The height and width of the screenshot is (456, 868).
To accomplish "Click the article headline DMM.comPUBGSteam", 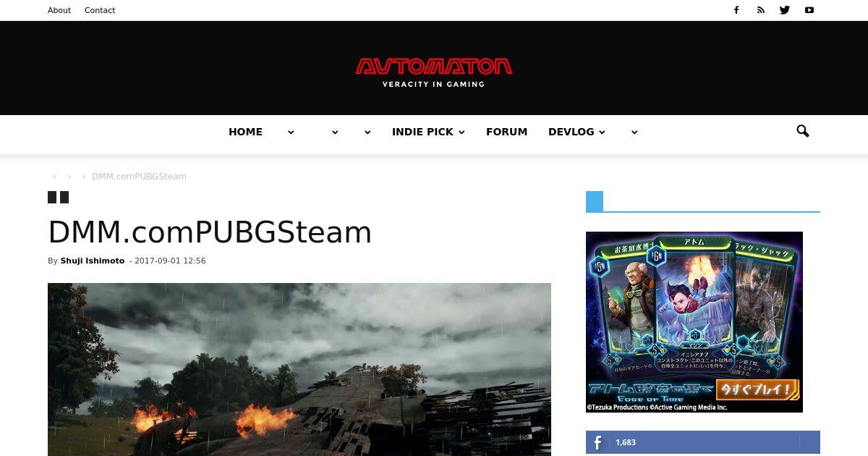I will 210,232.
